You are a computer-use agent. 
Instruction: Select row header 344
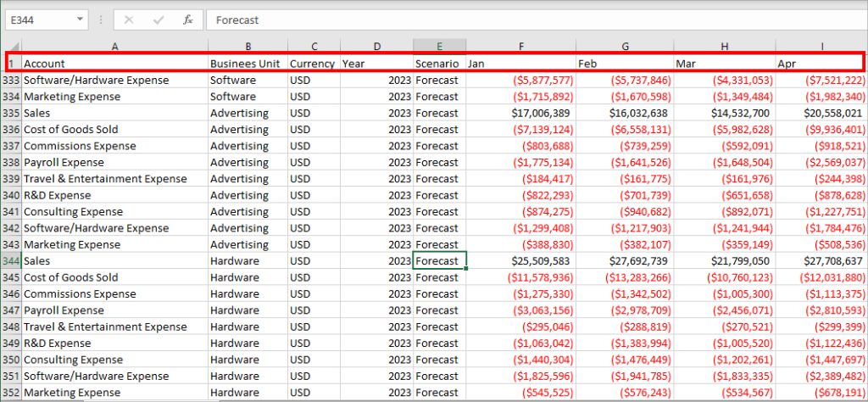[x=11, y=261]
